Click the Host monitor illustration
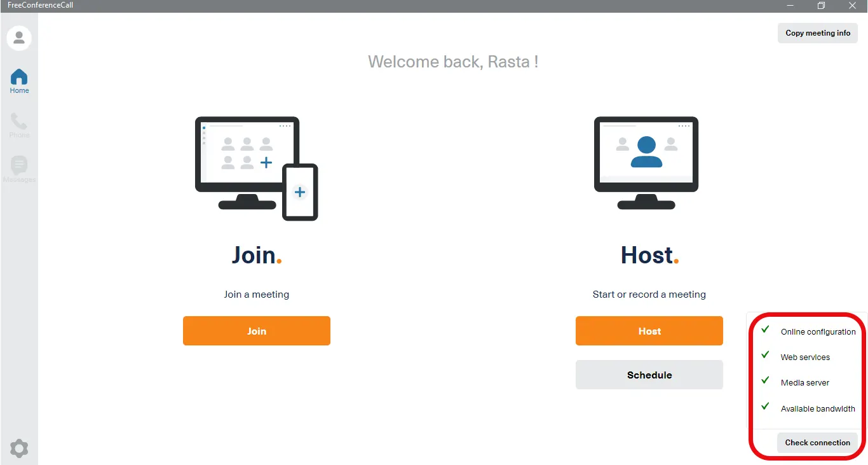 [x=646, y=163]
